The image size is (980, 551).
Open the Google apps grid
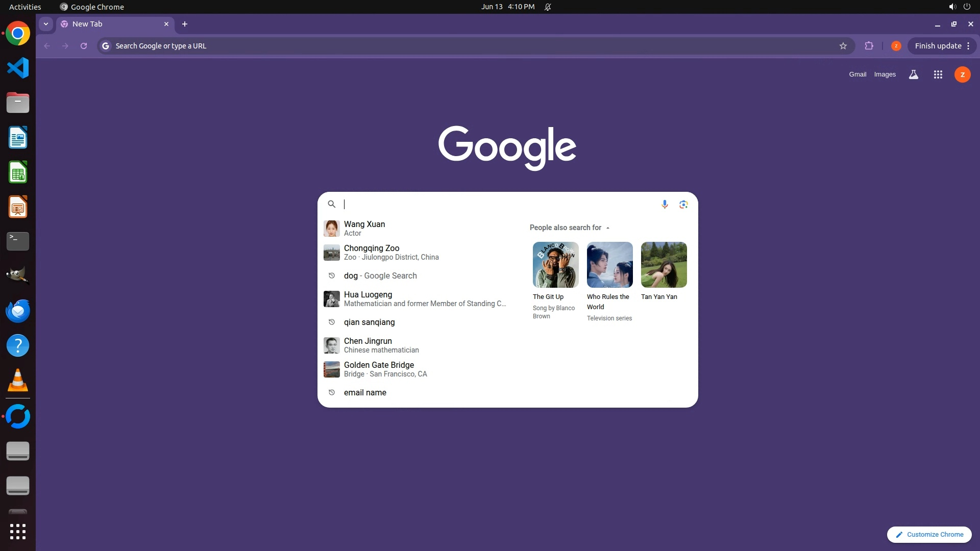pyautogui.click(x=938, y=74)
